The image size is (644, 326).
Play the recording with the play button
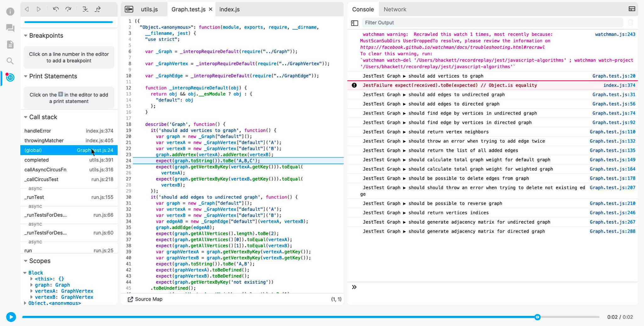tap(11, 317)
